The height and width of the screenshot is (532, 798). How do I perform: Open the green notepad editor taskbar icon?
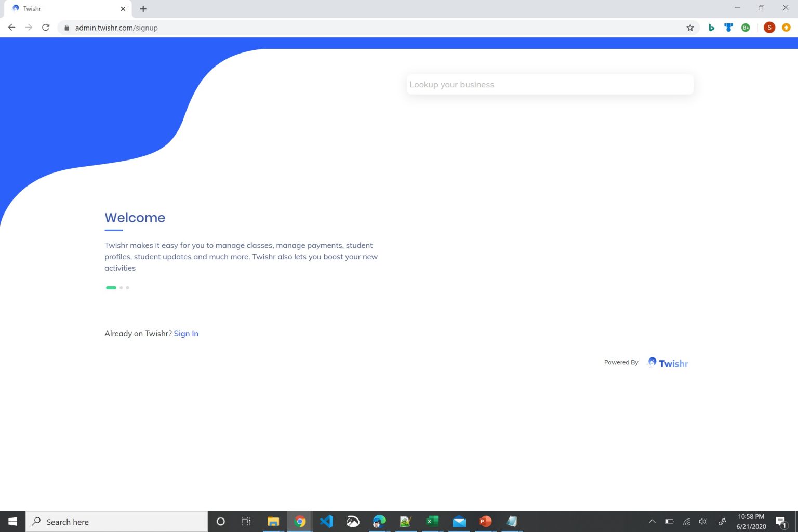[406, 522]
